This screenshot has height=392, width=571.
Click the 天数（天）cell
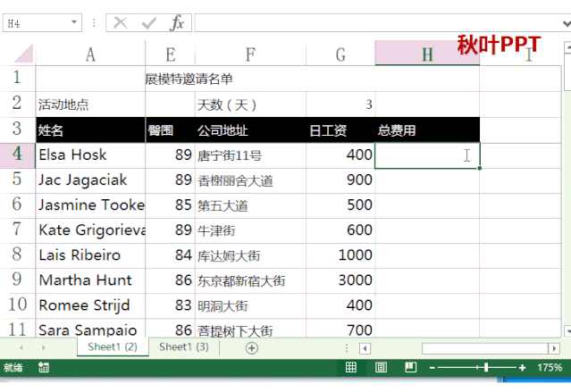[250, 104]
